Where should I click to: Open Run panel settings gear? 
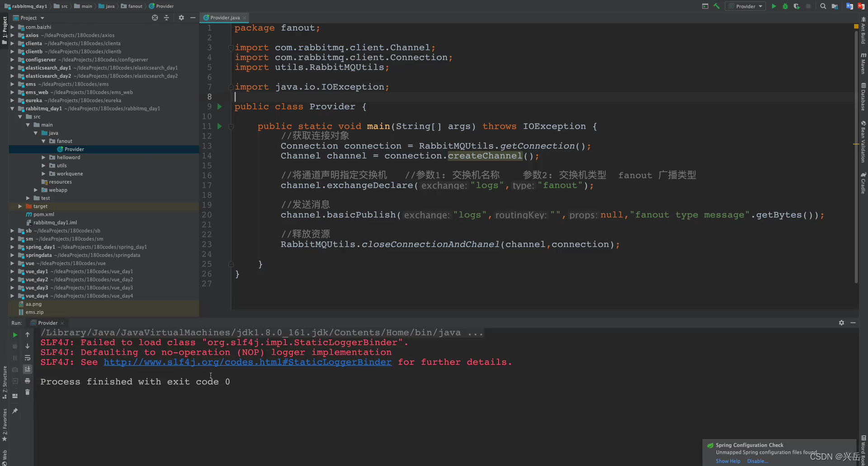click(x=841, y=323)
